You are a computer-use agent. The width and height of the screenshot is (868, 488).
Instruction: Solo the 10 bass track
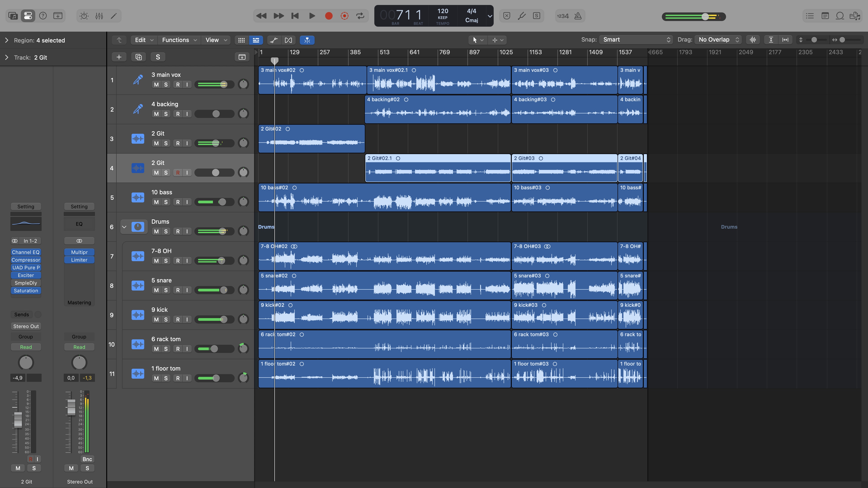(x=166, y=202)
